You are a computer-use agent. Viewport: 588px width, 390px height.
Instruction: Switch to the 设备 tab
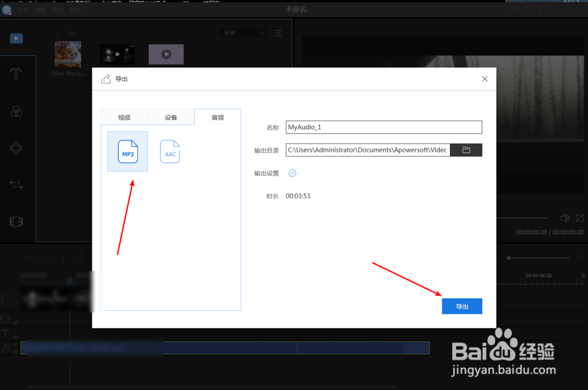coord(171,118)
